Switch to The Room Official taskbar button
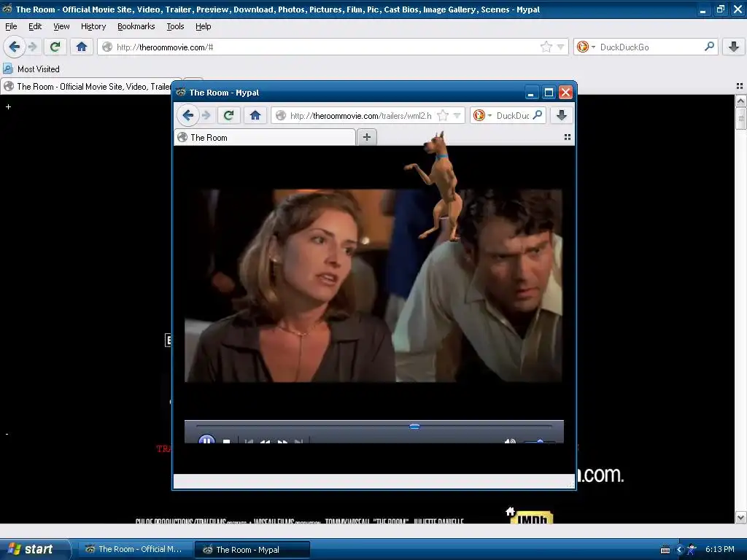The image size is (747, 560). (x=134, y=549)
